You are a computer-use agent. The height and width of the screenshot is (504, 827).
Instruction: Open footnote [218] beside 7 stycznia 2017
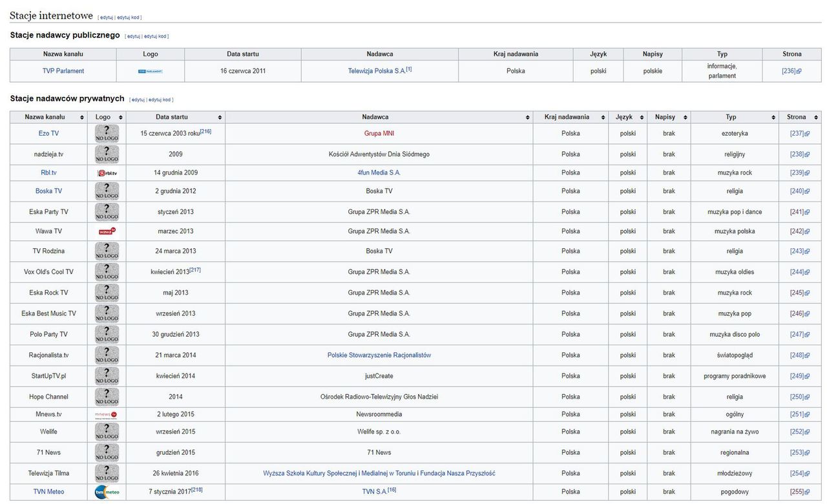pos(197,490)
